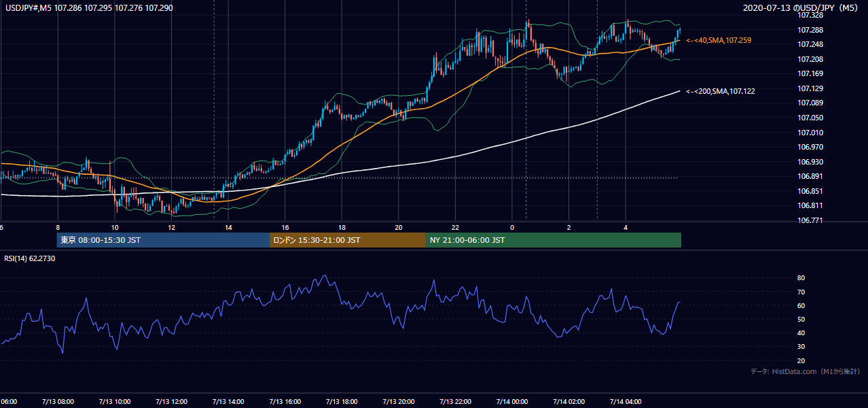868x408 pixels.
Task: Click RSI scale value 50
Action: tap(801, 319)
